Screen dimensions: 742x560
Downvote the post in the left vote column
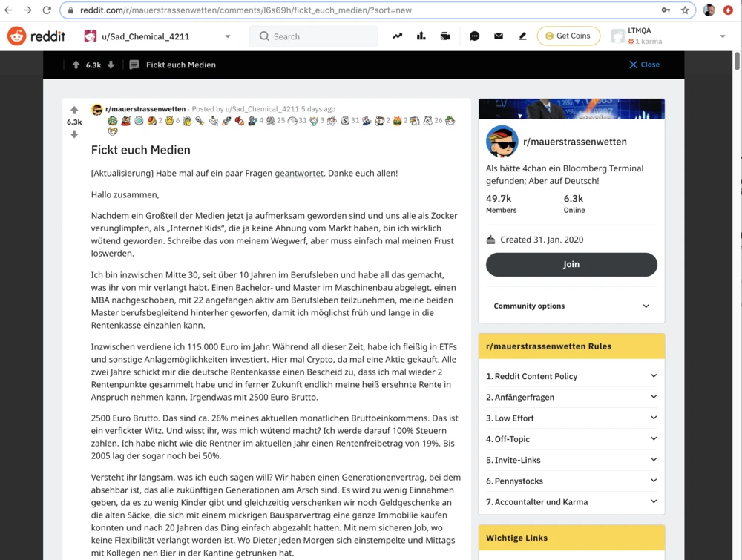(74, 134)
